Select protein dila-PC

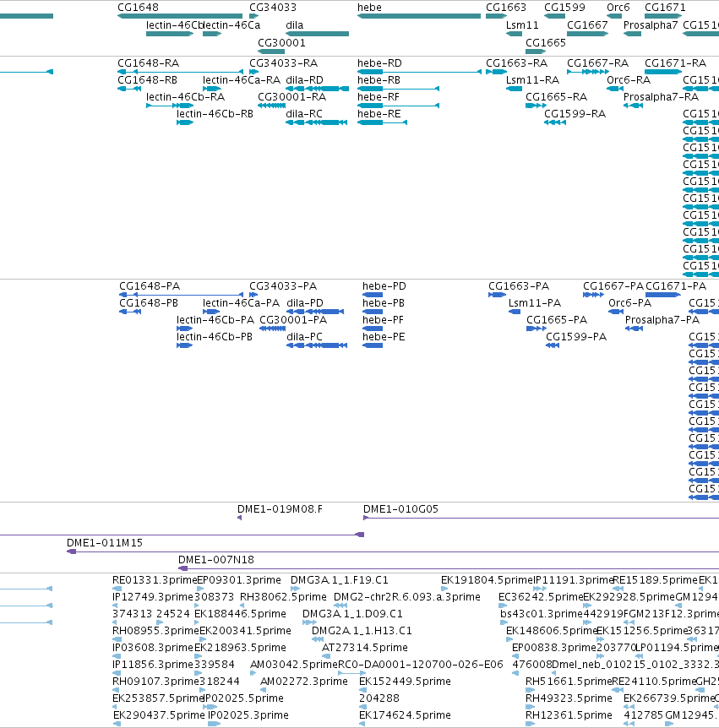(x=304, y=337)
